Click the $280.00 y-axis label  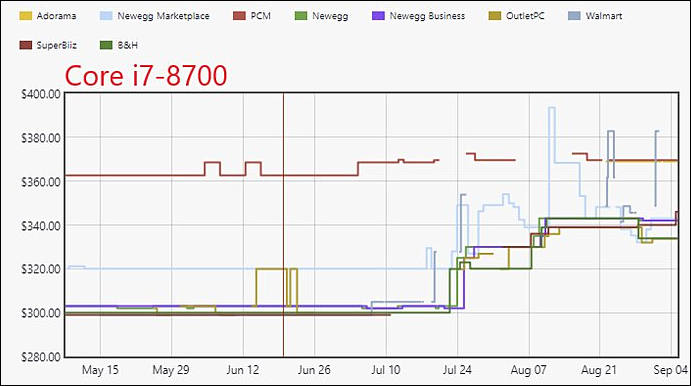(41, 356)
